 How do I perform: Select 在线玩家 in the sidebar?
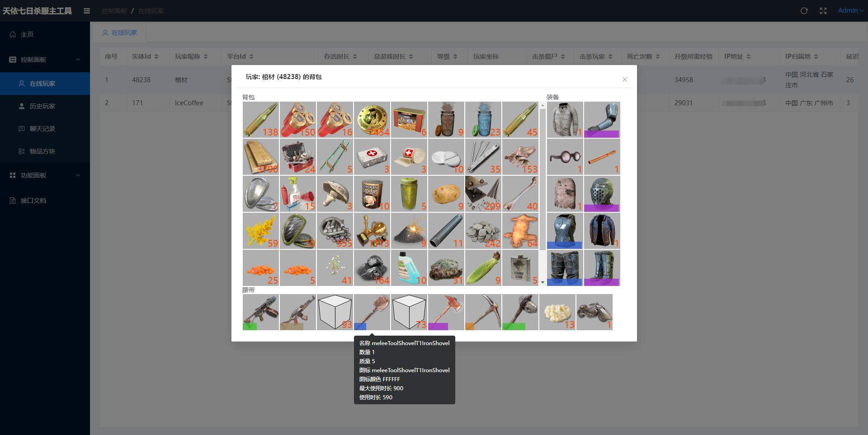(x=45, y=84)
